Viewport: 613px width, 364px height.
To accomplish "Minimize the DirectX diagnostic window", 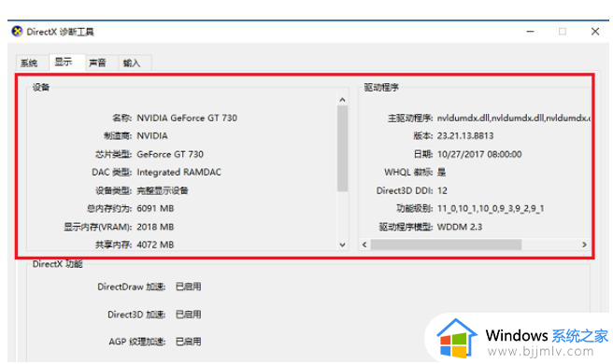I will pos(530,31).
